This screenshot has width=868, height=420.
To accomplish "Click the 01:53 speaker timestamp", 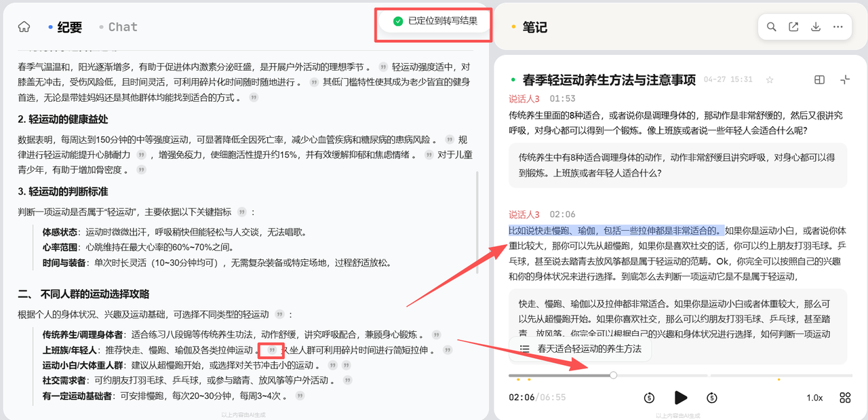I will click(x=563, y=99).
